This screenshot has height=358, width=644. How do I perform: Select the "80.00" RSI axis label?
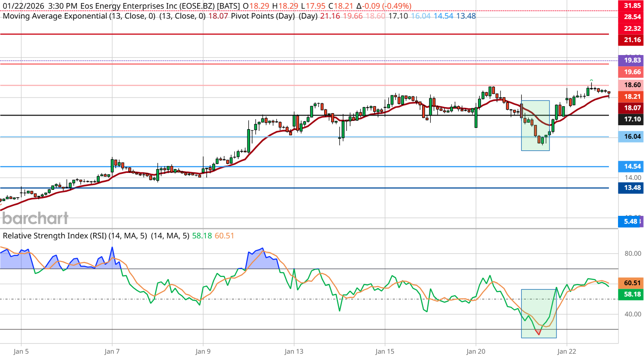pyautogui.click(x=633, y=254)
